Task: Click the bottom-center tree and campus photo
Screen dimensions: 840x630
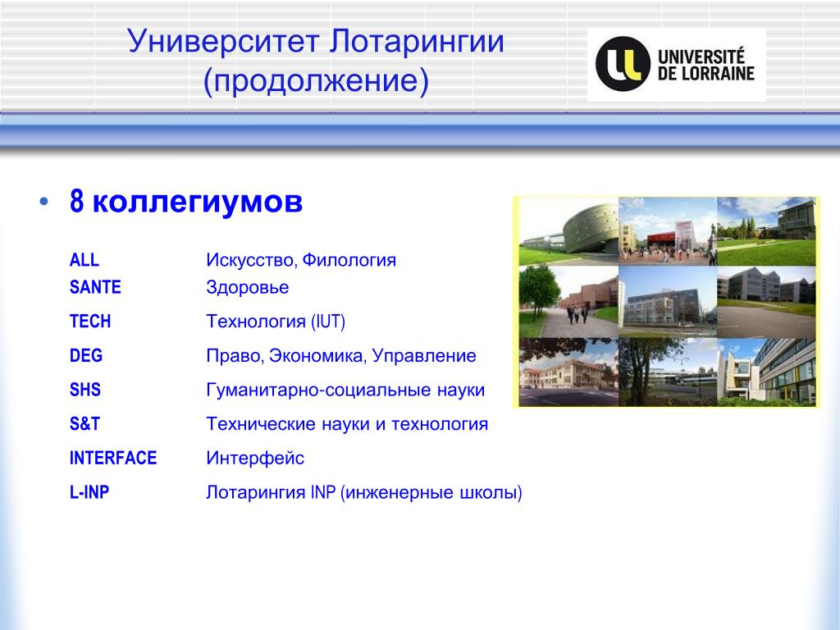Action: tap(668, 372)
